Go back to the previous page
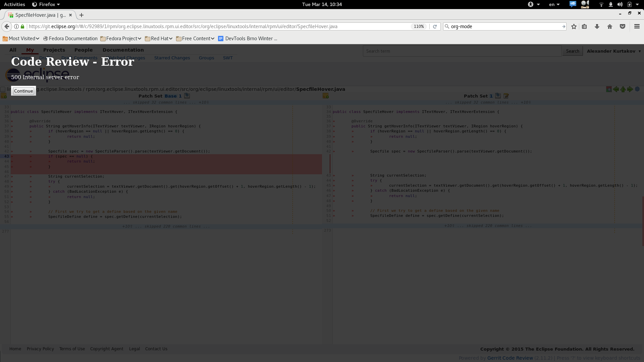The image size is (644, 362). [x=7, y=26]
